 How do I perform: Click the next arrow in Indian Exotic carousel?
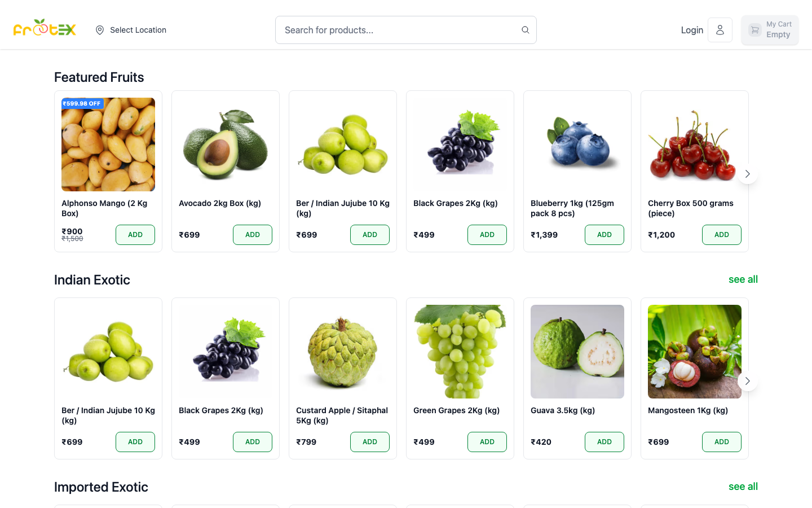click(x=747, y=381)
